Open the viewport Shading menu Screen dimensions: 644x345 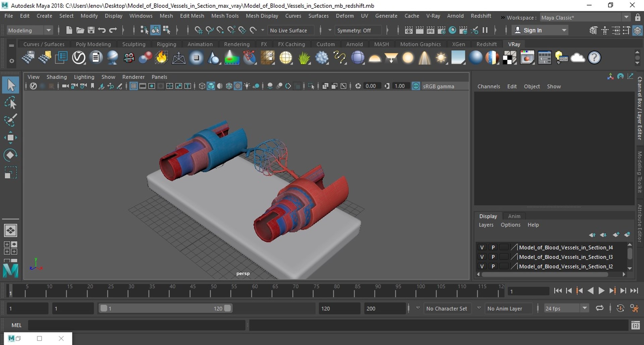56,77
